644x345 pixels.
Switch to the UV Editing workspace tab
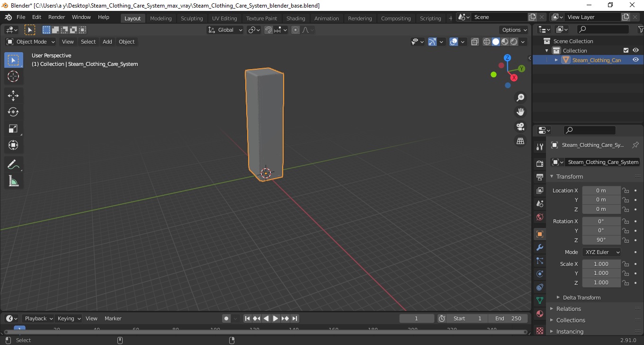[x=224, y=18]
